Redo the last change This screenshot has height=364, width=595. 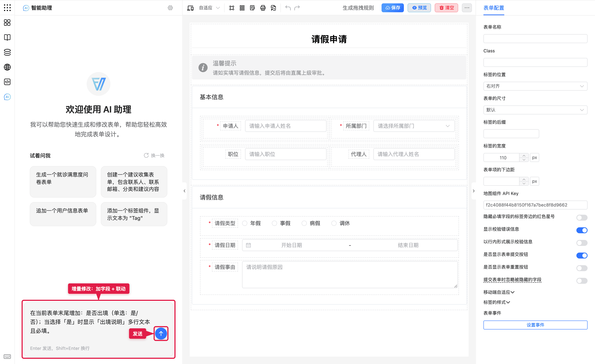coord(297,8)
